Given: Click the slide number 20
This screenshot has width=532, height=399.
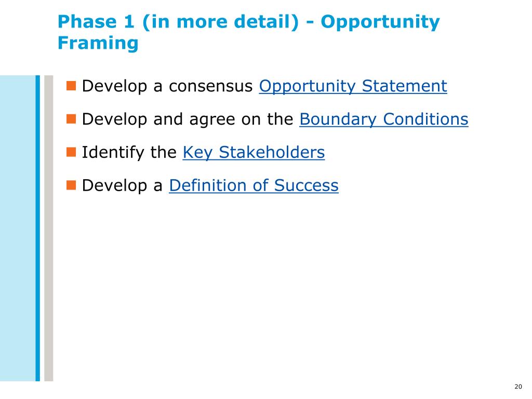Looking at the screenshot, I should pyautogui.click(x=518, y=387).
